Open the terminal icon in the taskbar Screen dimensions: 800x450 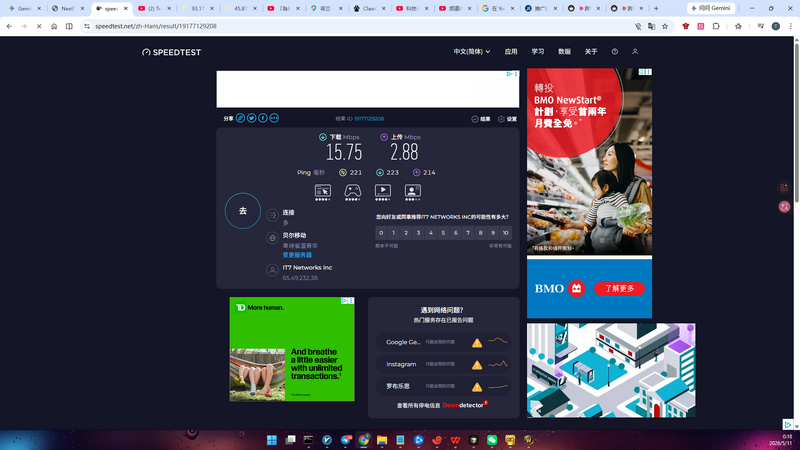click(x=309, y=440)
